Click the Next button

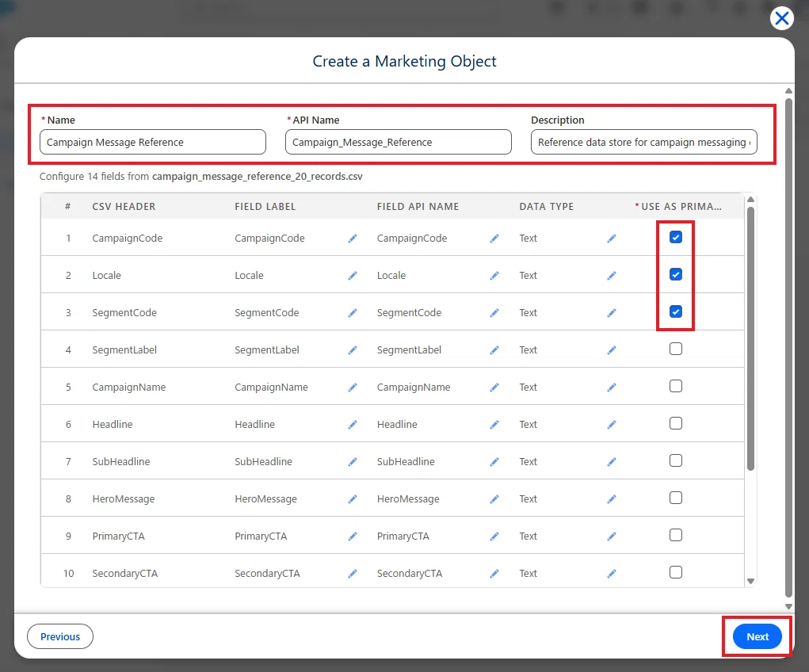[757, 636]
